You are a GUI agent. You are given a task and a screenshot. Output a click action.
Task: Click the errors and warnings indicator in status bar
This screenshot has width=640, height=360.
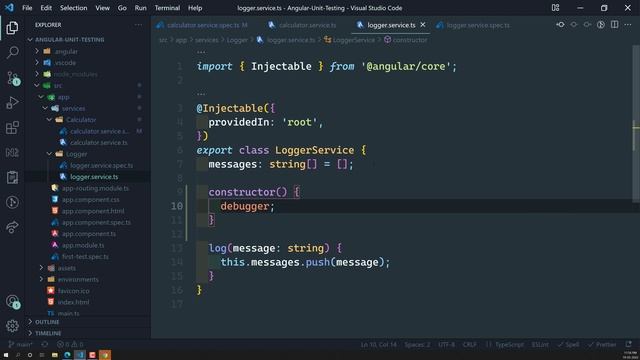tap(70, 344)
